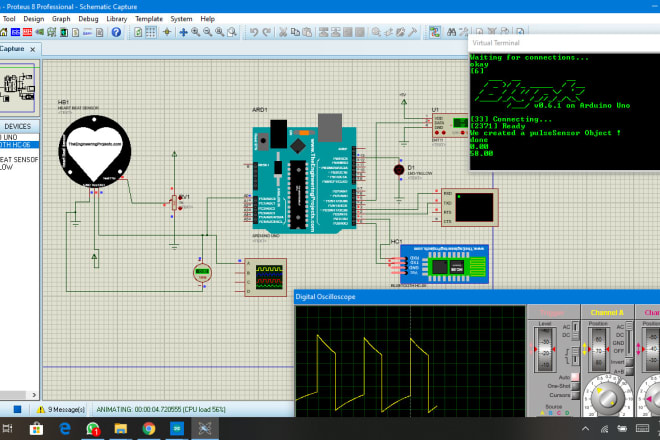The width and height of the screenshot is (660, 440).
Task: Click the blue stop simulation button
Action: pos(17,409)
